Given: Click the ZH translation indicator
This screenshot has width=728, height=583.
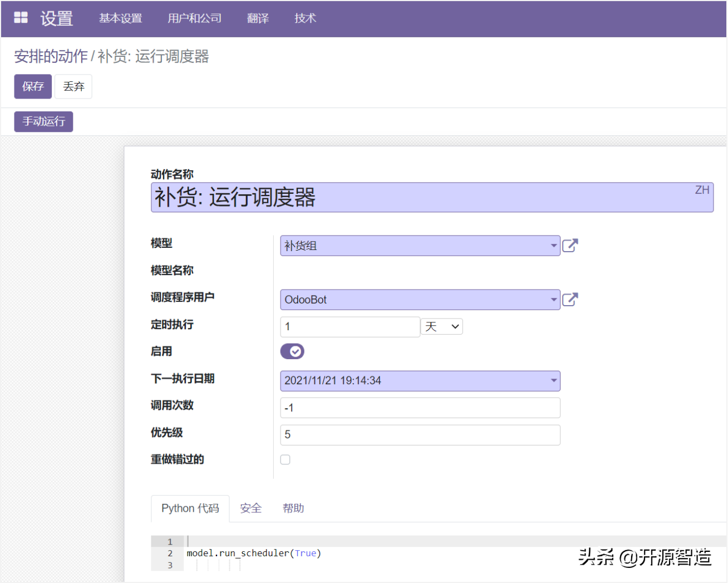Looking at the screenshot, I should 702,190.
